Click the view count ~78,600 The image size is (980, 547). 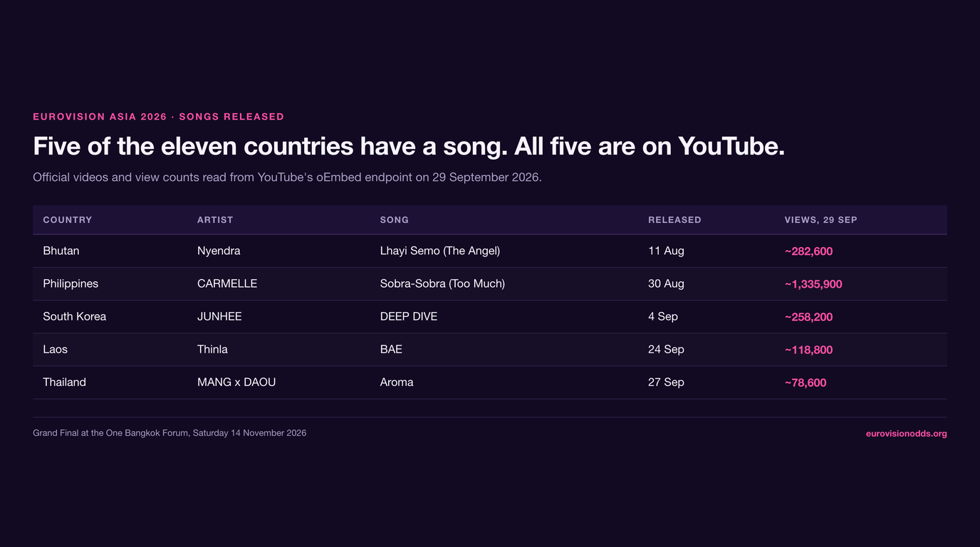[x=806, y=382]
